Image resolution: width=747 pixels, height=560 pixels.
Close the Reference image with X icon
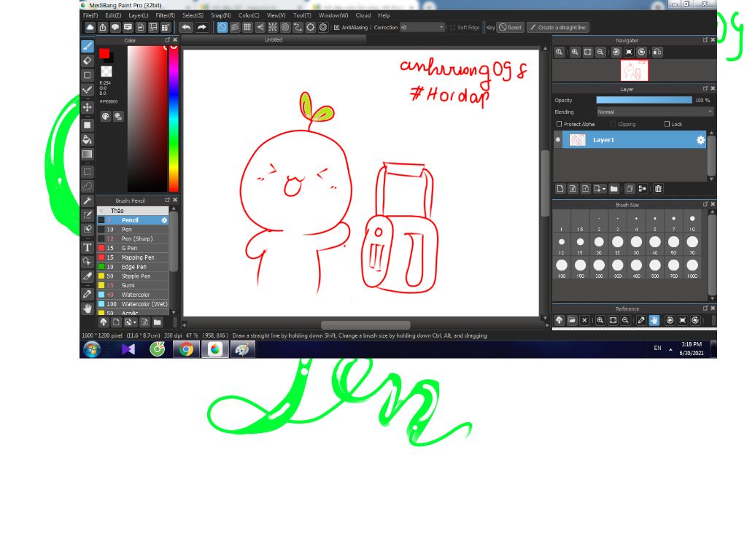pyautogui.click(x=584, y=321)
